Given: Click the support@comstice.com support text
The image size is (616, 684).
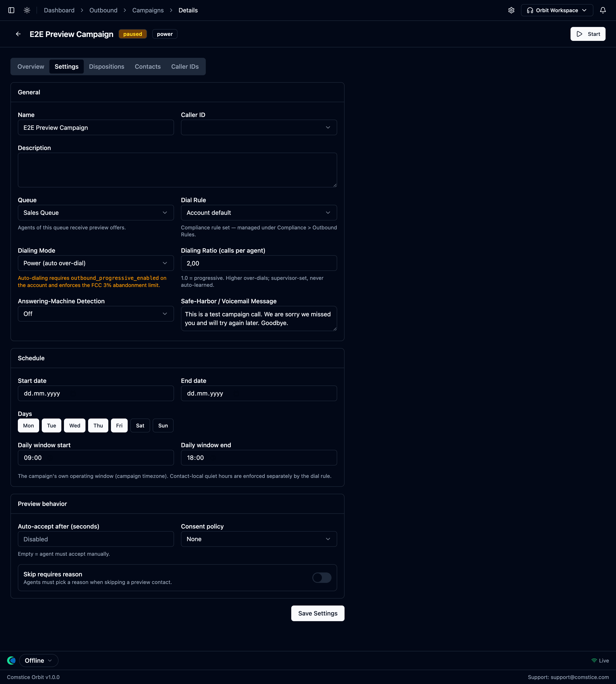Looking at the screenshot, I should coord(579,677).
